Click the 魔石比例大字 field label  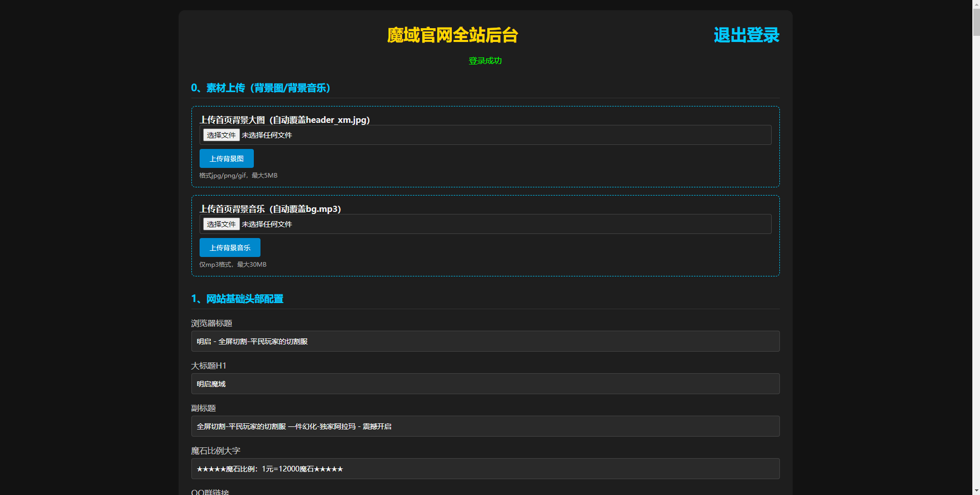[216, 450]
